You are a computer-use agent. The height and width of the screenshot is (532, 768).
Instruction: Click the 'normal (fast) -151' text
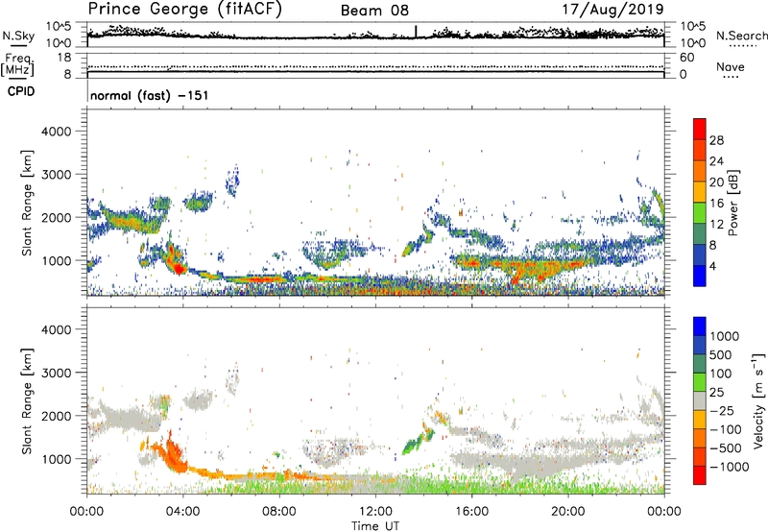(x=150, y=95)
